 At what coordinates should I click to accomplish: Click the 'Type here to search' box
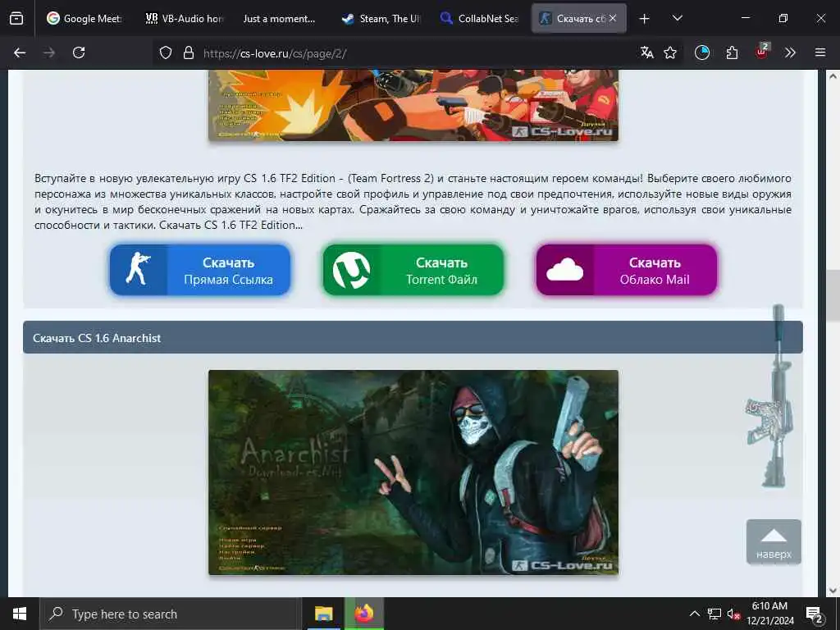point(171,614)
